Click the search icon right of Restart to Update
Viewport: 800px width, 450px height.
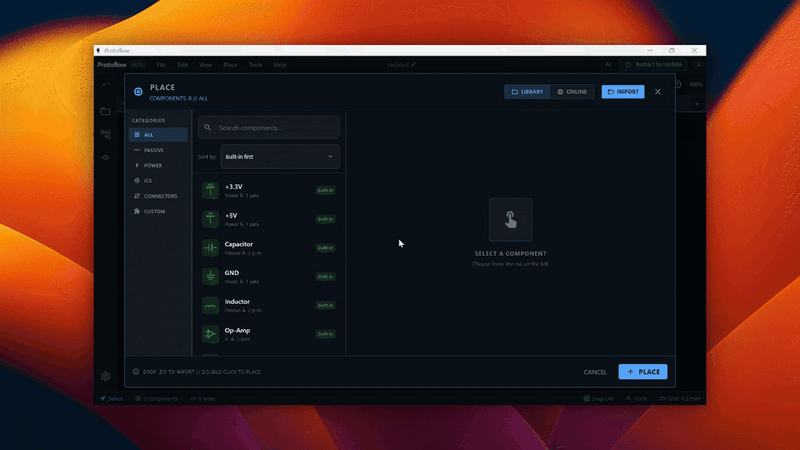click(698, 65)
